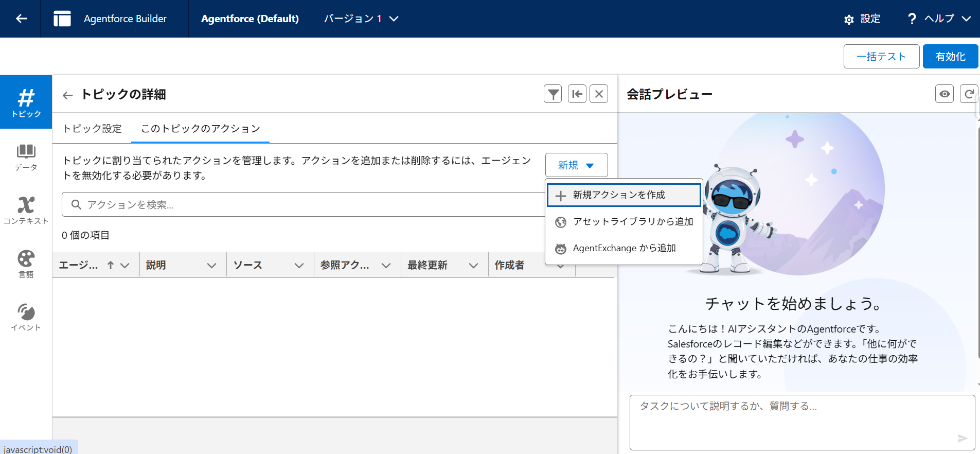Close the トピックの詳細 panel

599,94
